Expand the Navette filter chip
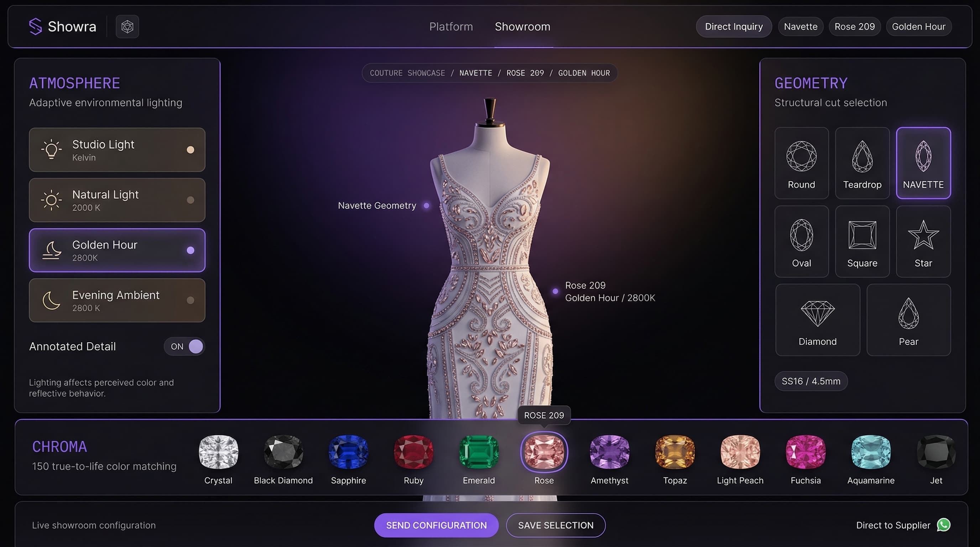Screen dimensions: 980x547 pyautogui.click(x=801, y=26)
